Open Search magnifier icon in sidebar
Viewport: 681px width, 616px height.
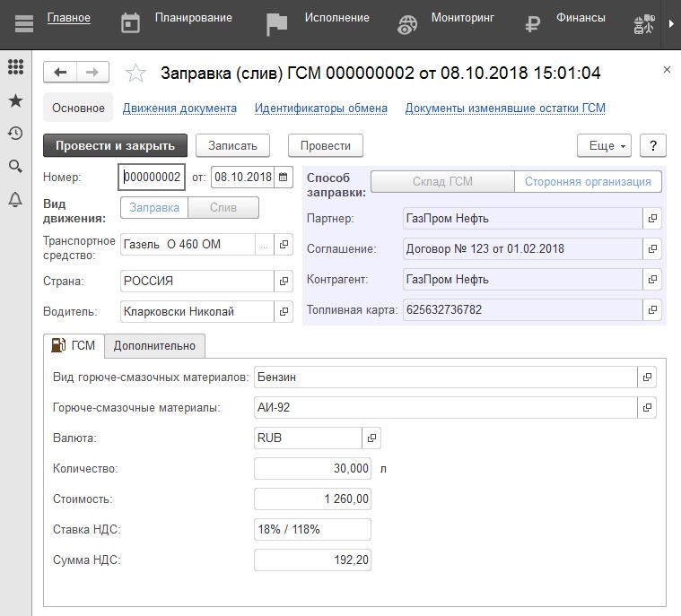[15, 166]
